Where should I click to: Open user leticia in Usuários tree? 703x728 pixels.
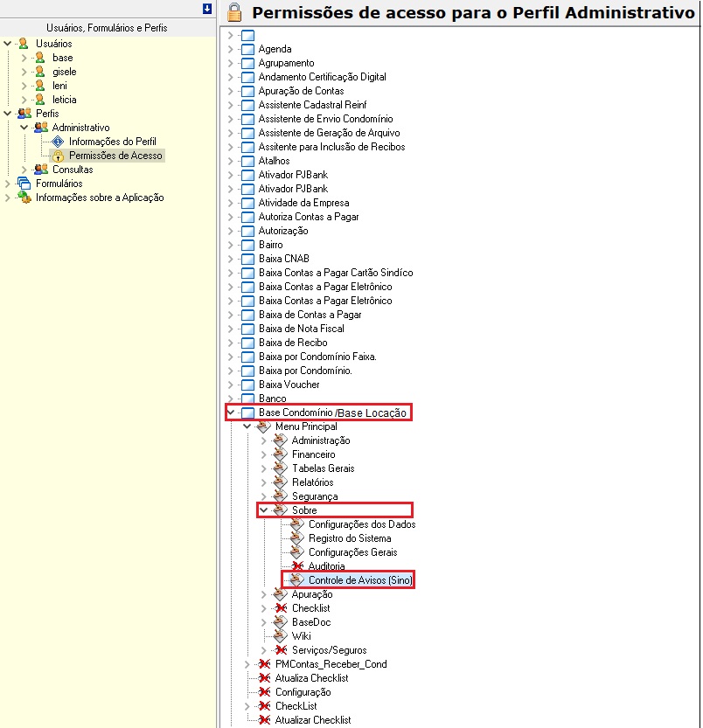click(x=64, y=100)
